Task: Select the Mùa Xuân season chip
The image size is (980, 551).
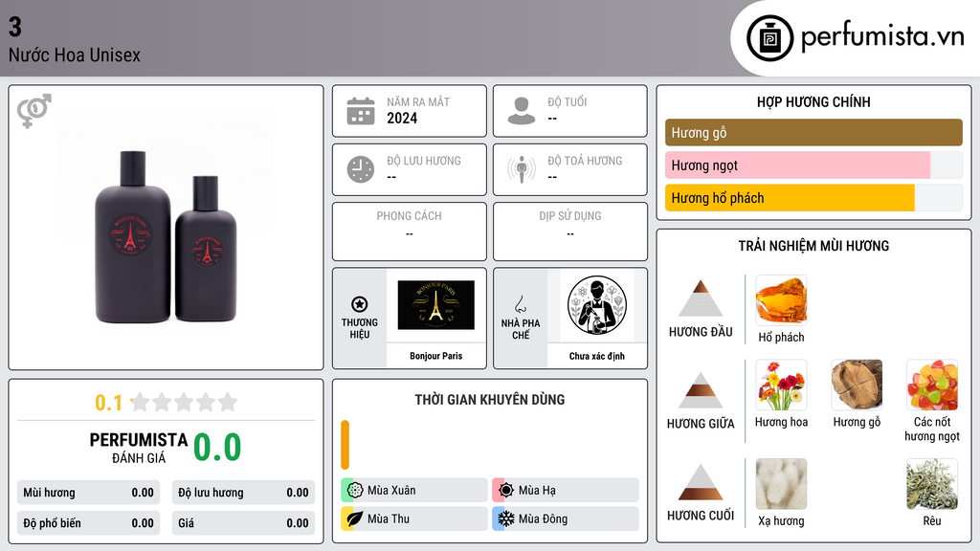Action: pos(414,491)
